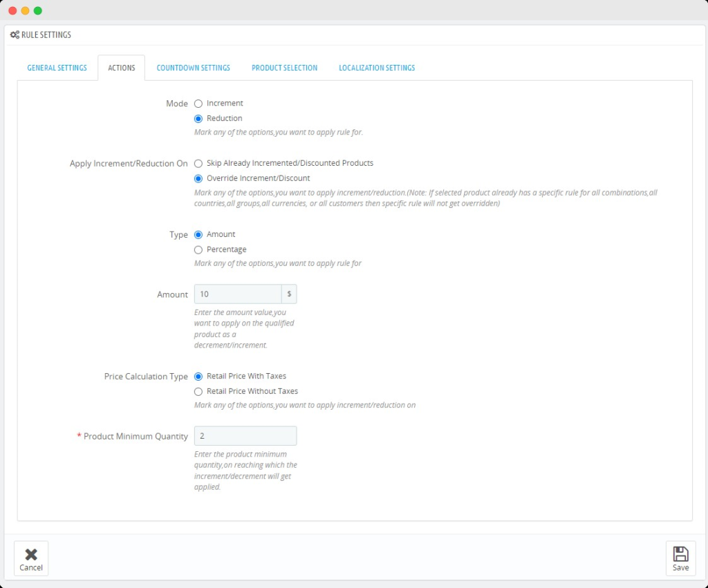Open the General Settings tab

tap(57, 68)
